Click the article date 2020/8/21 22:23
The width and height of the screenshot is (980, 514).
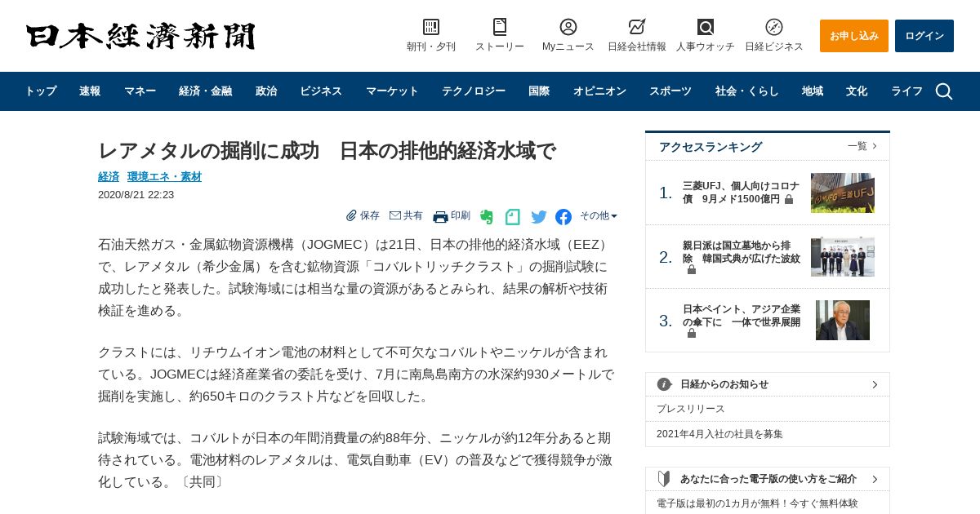pyautogui.click(x=136, y=194)
